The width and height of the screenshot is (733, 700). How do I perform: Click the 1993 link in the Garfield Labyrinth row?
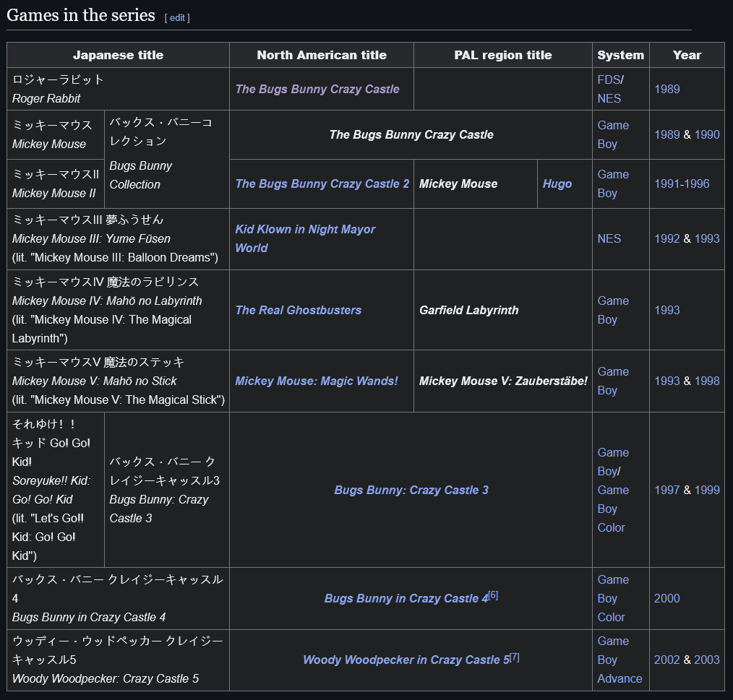coord(667,310)
